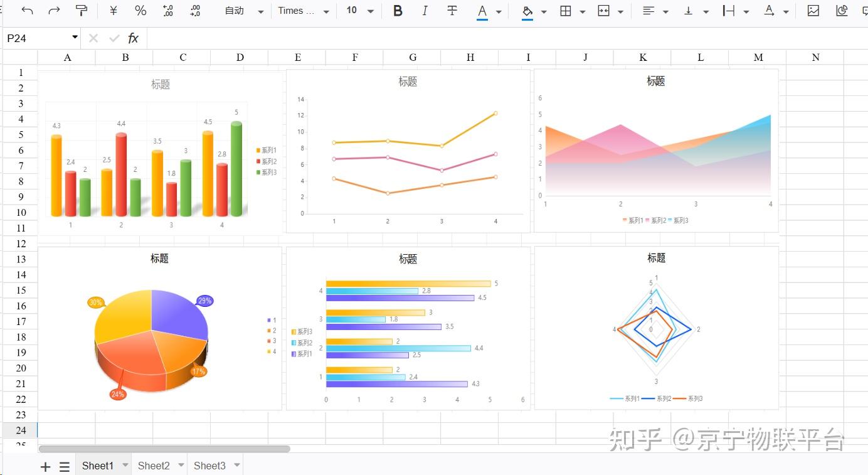Open Sheet2 tab options arrow
The width and height of the screenshot is (868, 475).
(181, 465)
